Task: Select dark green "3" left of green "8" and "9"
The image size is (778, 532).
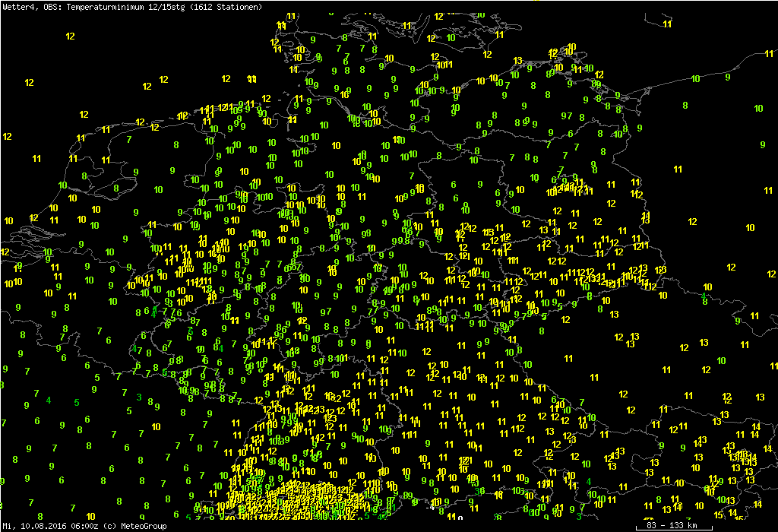Action: [139, 397]
